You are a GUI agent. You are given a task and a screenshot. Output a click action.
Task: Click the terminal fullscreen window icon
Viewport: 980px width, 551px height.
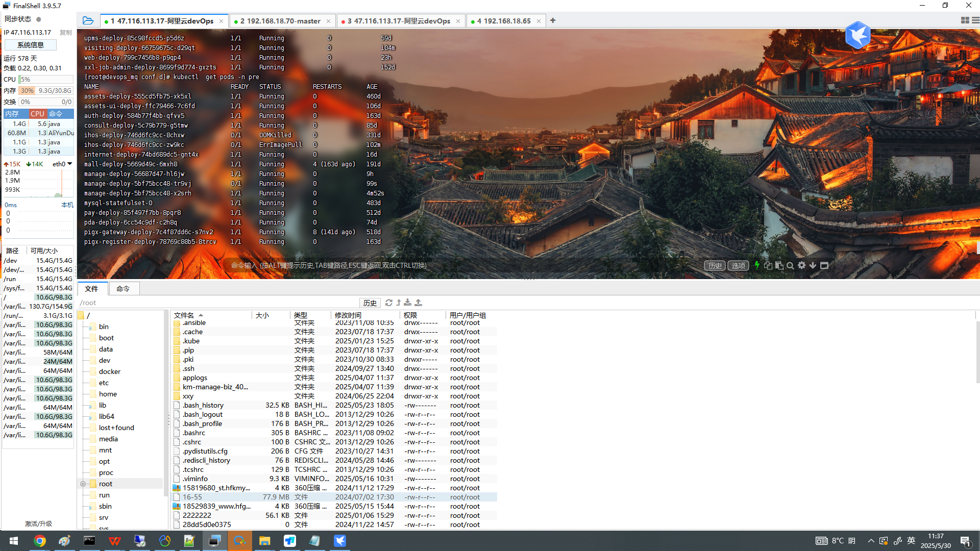[x=824, y=265]
